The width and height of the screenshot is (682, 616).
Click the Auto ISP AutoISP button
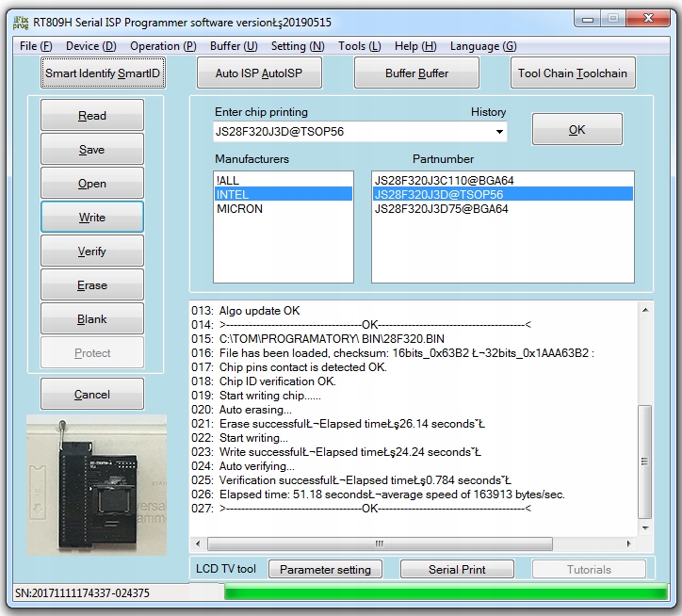pos(259,73)
